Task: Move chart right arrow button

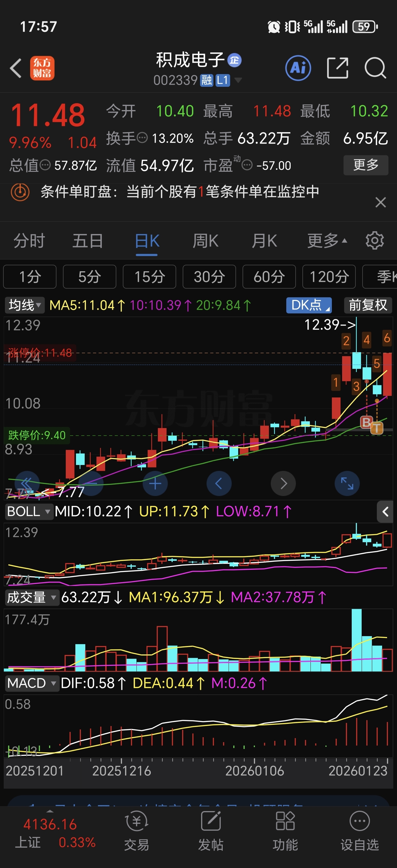Action: (283, 484)
